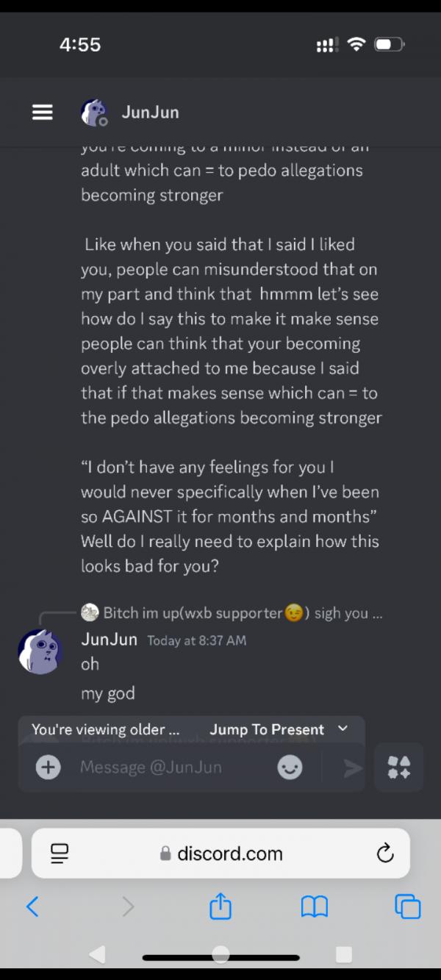
Task: Open Safari page settings icon
Action: point(60,853)
